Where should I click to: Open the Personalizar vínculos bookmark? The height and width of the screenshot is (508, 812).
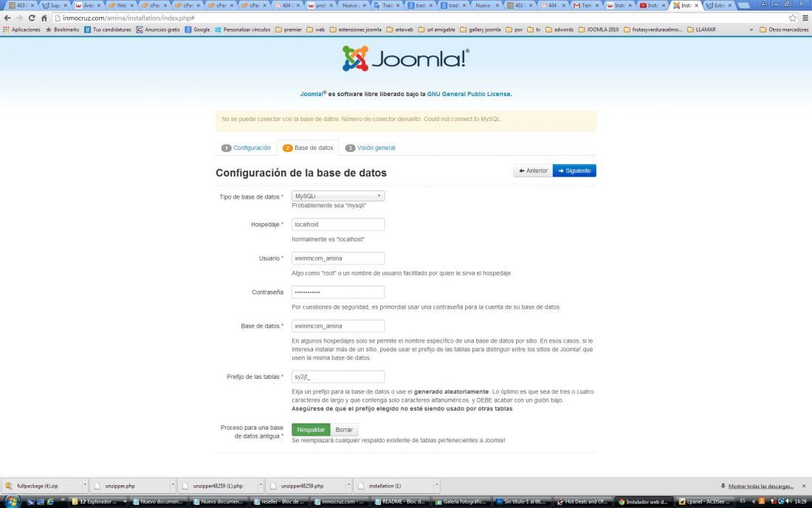pyautogui.click(x=242, y=30)
